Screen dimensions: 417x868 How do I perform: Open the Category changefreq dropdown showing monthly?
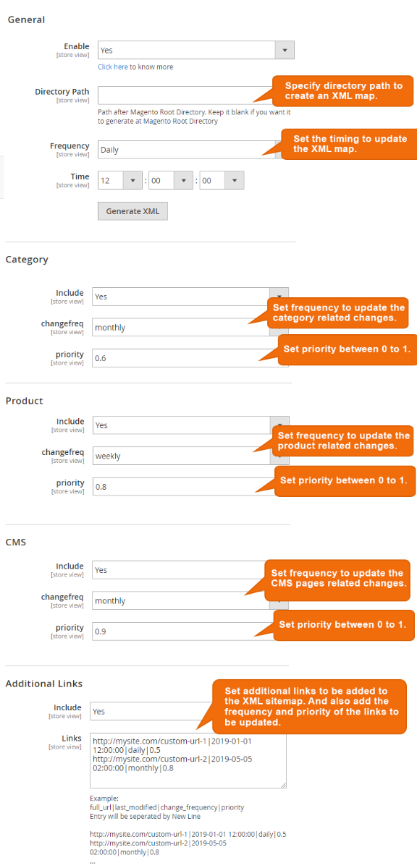[x=181, y=328]
